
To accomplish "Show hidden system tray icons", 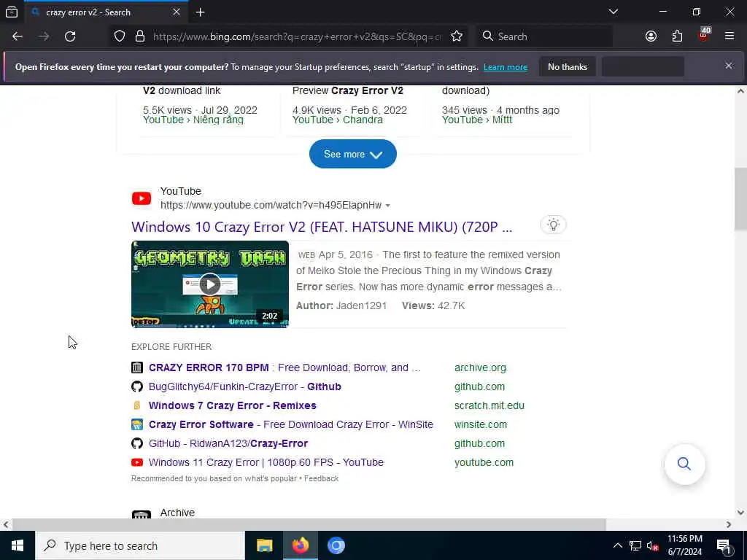I will [617, 545].
